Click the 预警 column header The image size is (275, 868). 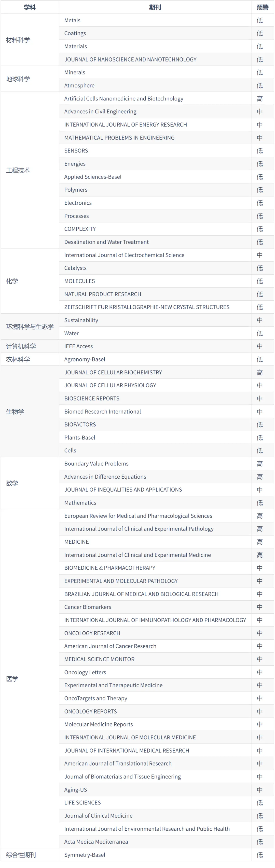(x=263, y=7)
